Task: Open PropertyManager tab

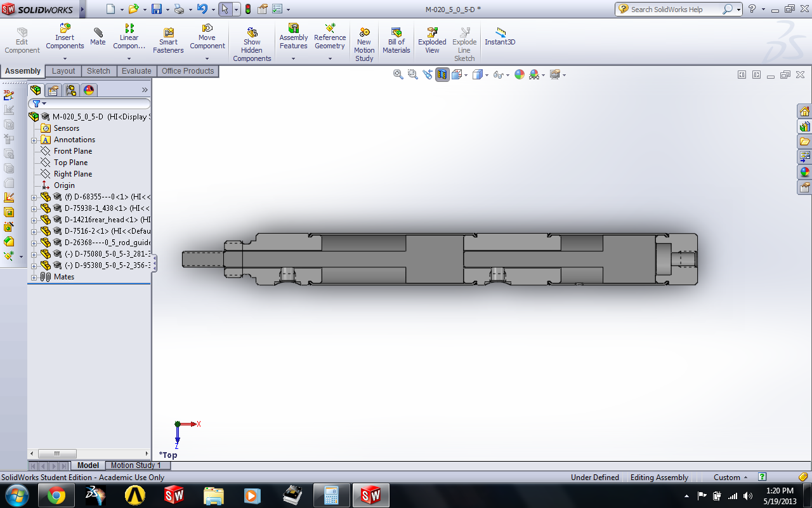Action: 53,90
